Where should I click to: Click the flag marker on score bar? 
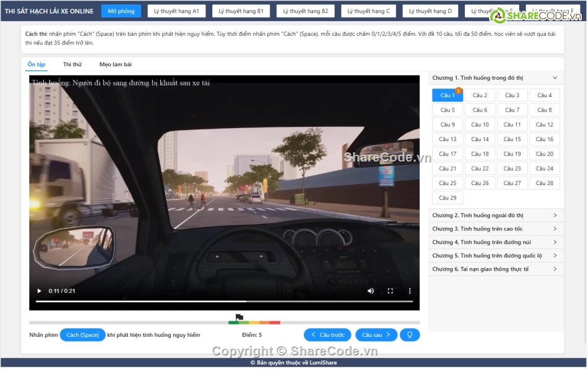(240, 318)
